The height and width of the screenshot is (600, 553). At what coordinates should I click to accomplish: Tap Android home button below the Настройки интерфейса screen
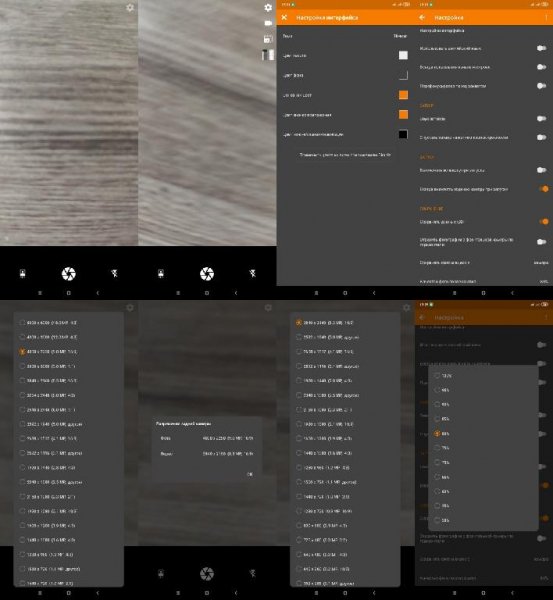pos(345,293)
